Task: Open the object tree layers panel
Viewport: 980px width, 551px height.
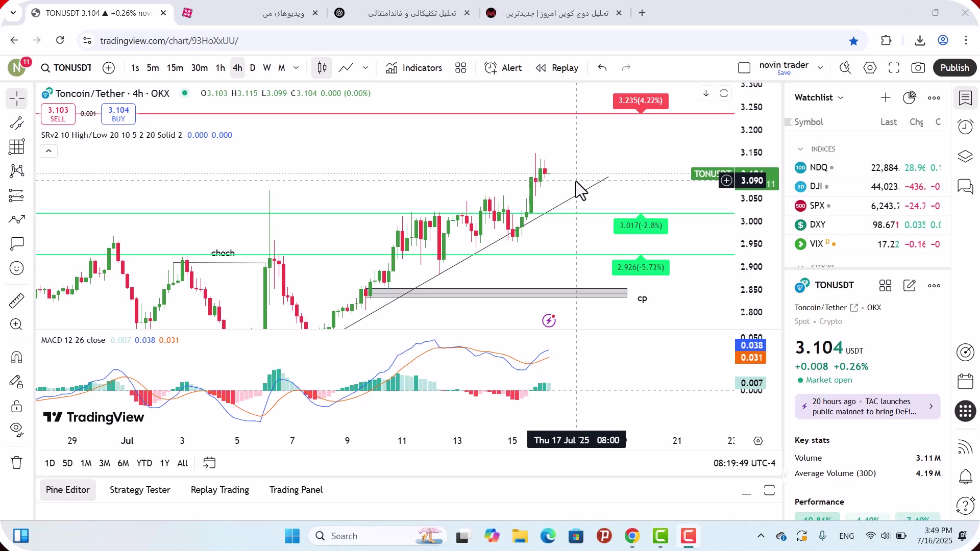Action: tap(965, 156)
